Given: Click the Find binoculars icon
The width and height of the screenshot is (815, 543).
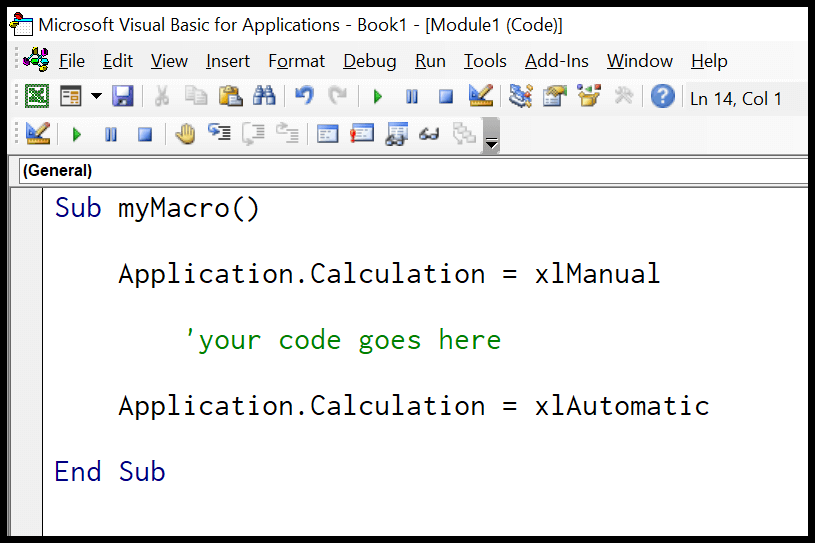Looking at the screenshot, I should coord(264,97).
